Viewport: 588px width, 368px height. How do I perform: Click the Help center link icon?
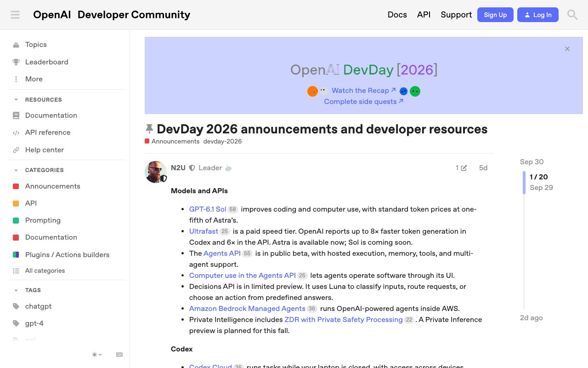(16, 150)
